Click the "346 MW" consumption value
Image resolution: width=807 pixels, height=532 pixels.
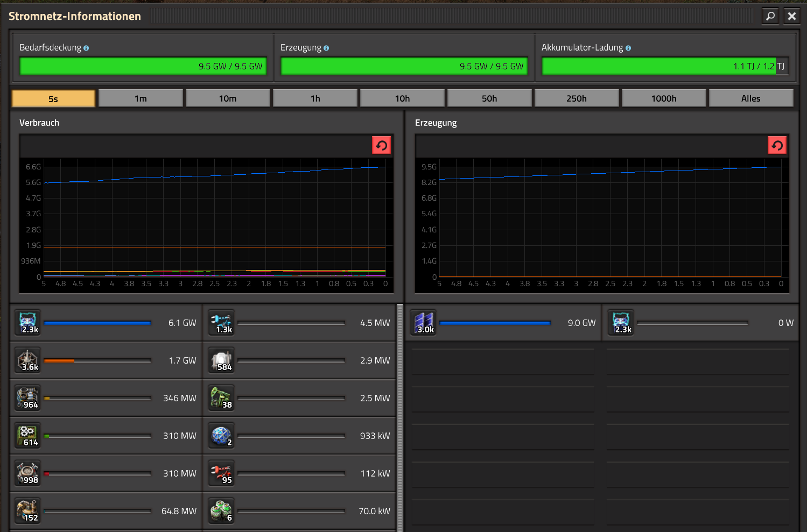click(180, 398)
